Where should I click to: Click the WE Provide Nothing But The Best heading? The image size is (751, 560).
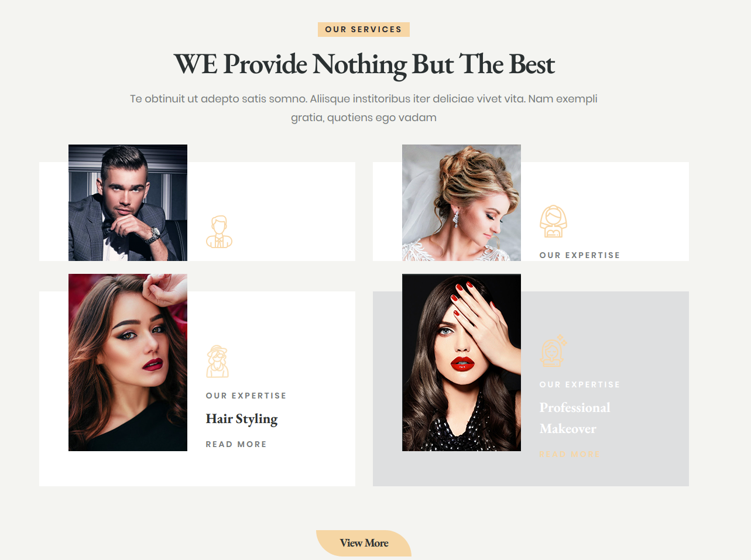[x=364, y=64]
